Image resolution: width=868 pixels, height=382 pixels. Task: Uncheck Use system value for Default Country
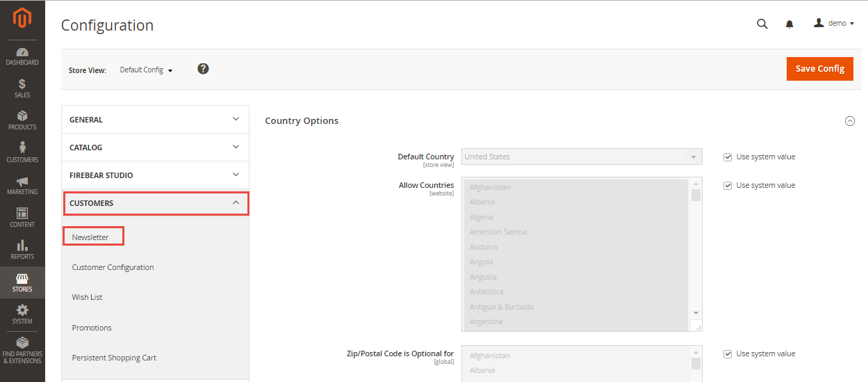tap(728, 157)
